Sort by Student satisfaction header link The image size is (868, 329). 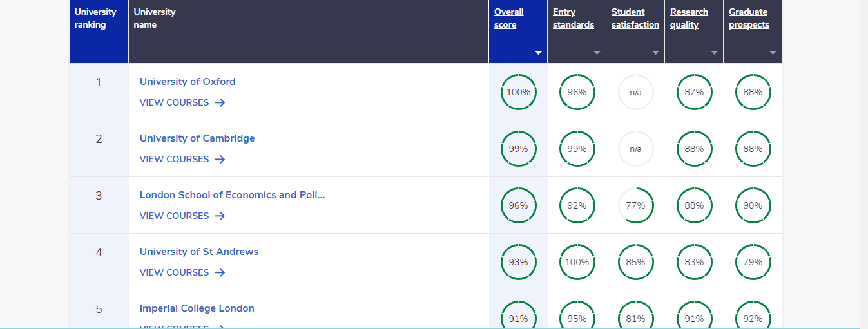pos(635,19)
